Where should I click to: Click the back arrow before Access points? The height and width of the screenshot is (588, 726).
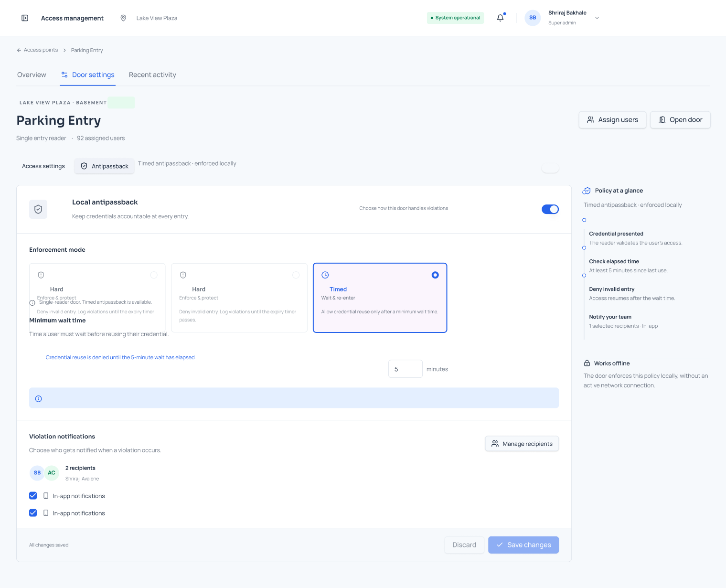tap(19, 50)
